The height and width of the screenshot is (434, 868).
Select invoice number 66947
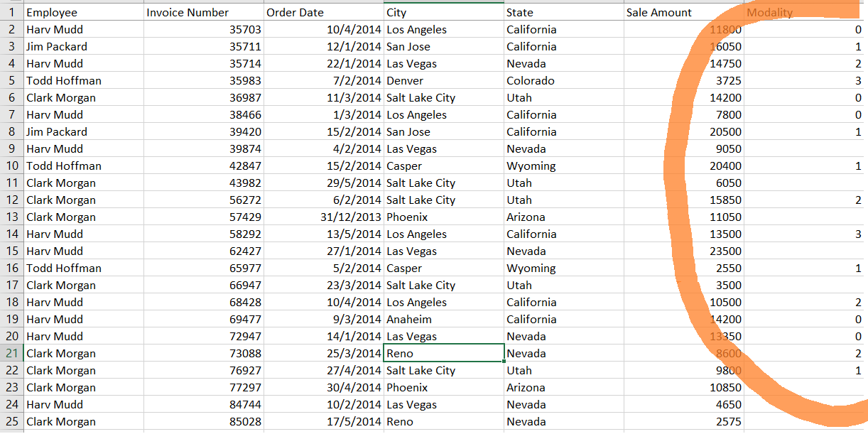tap(204, 285)
